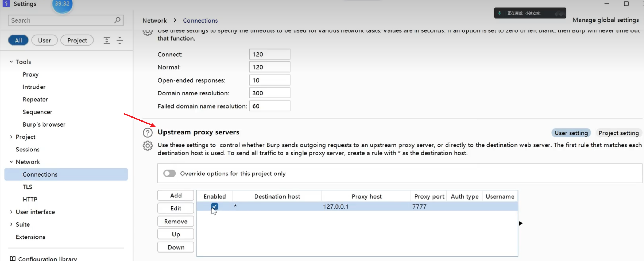Select Intruder in the Tools list
Image resolution: width=644 pixels, height=261 pixels.
[x=34, y=87]
